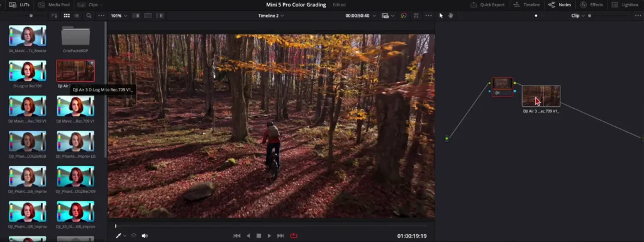Click the bypass grades monitor icon
The height and width of the screenshot is (242, 644).
point(386,16)
